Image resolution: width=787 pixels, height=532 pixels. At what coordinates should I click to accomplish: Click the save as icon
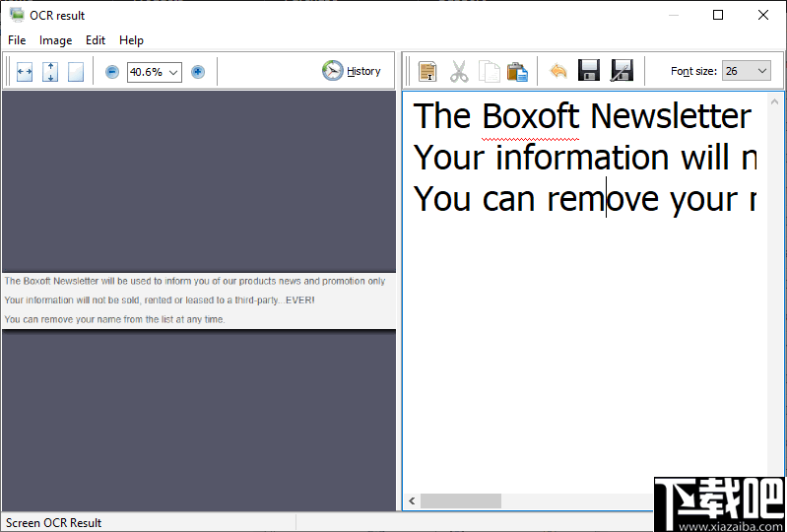pos(622,70)
